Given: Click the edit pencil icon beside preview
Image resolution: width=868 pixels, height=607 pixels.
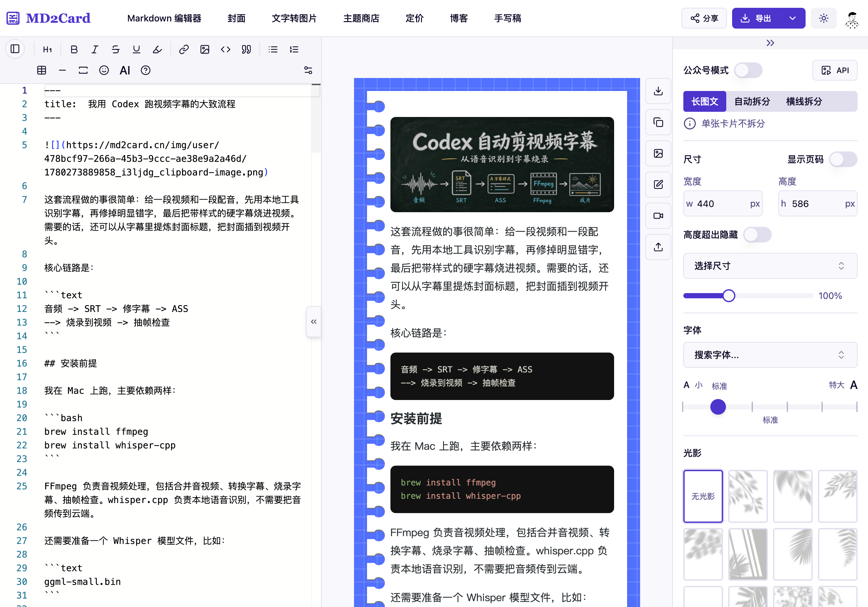Looking at the screenshot, I should coord(658,185).
